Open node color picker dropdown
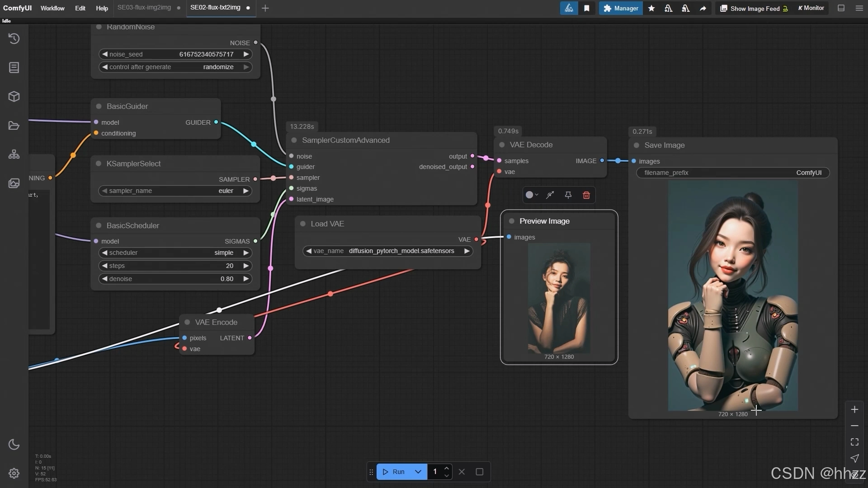Viewport: 868px width, 488px height. pos(532,195)
